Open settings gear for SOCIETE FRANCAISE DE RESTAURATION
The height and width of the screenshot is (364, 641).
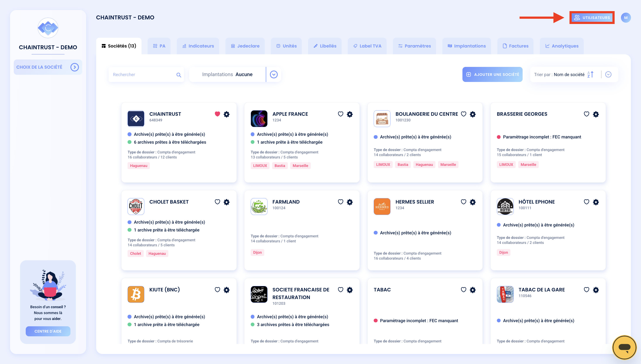(350, 290)
